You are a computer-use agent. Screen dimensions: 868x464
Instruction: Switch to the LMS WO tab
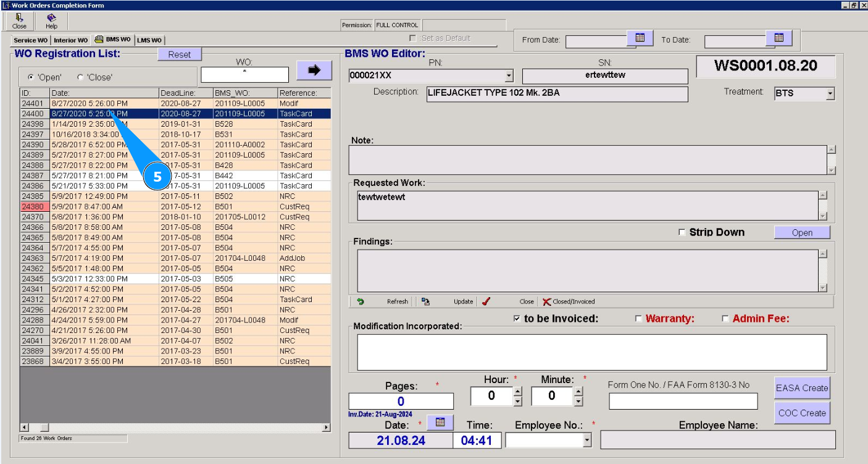(149, 40)
